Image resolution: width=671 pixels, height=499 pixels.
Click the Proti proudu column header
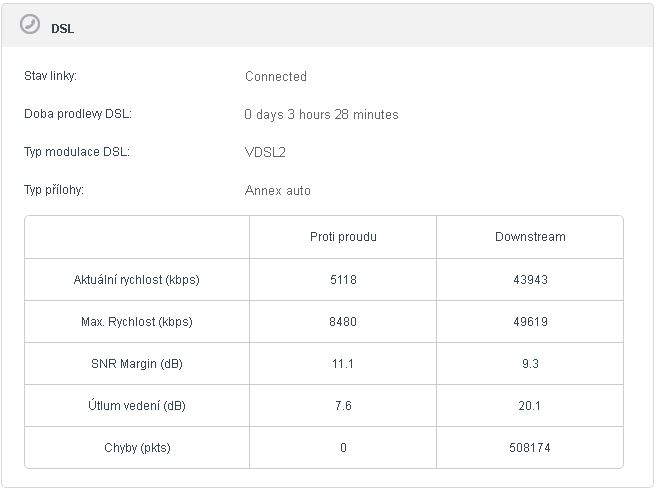[343, 237]
